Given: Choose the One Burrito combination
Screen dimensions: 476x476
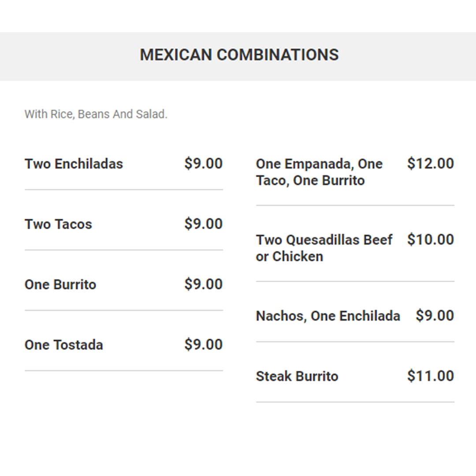Looking at the screenshot, I should (x=60, y=285).
